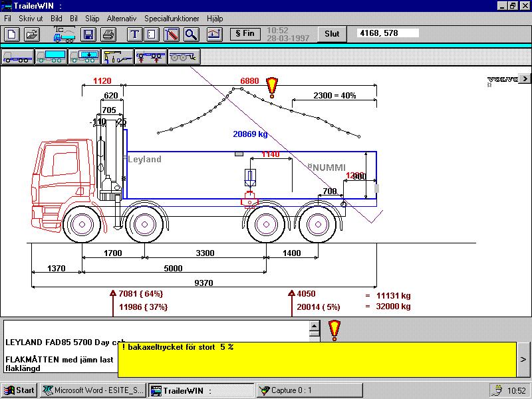Click the total weight 32000 kg
Image resolution: width=532 pixels, height=399 pixels.
point(393,307)
